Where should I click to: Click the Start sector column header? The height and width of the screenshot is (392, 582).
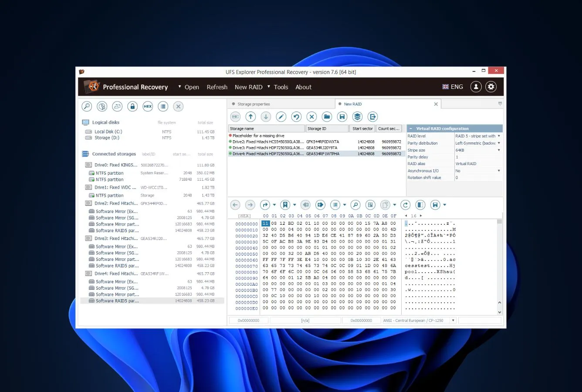[362, 128]
